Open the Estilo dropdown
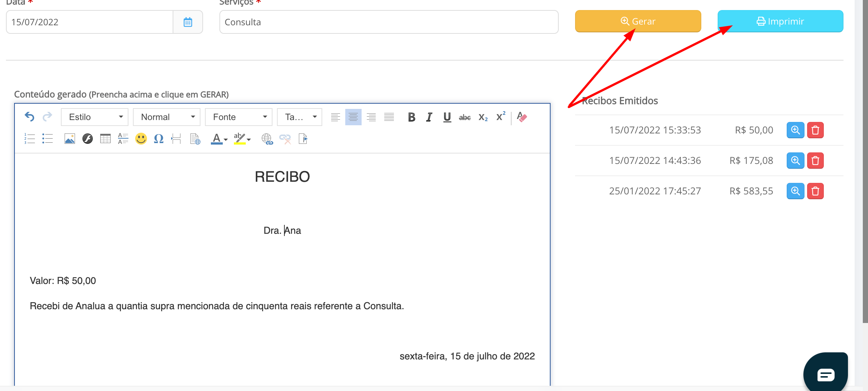This screenshot has width=868, height=391. [x=95, y=117]
